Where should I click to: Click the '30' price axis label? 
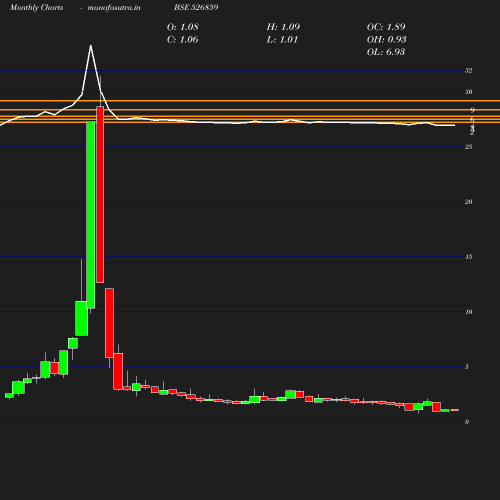(x=468, y=92)
